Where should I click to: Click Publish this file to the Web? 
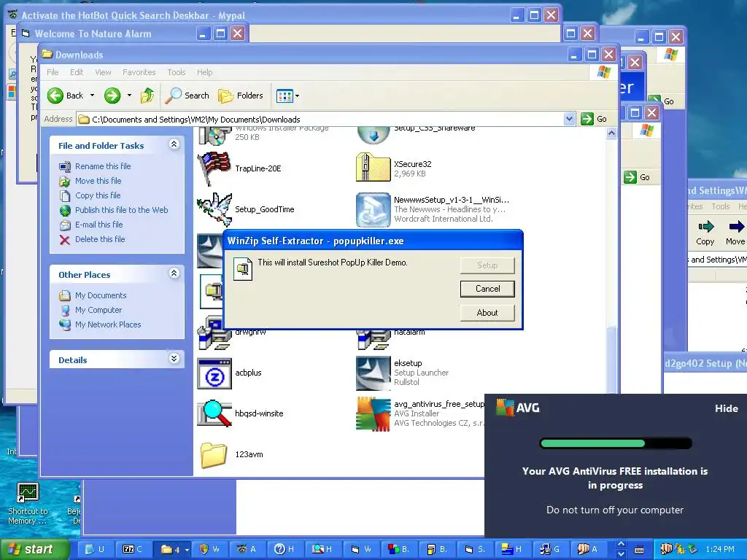pyautogui.click(x=122, y=210)
